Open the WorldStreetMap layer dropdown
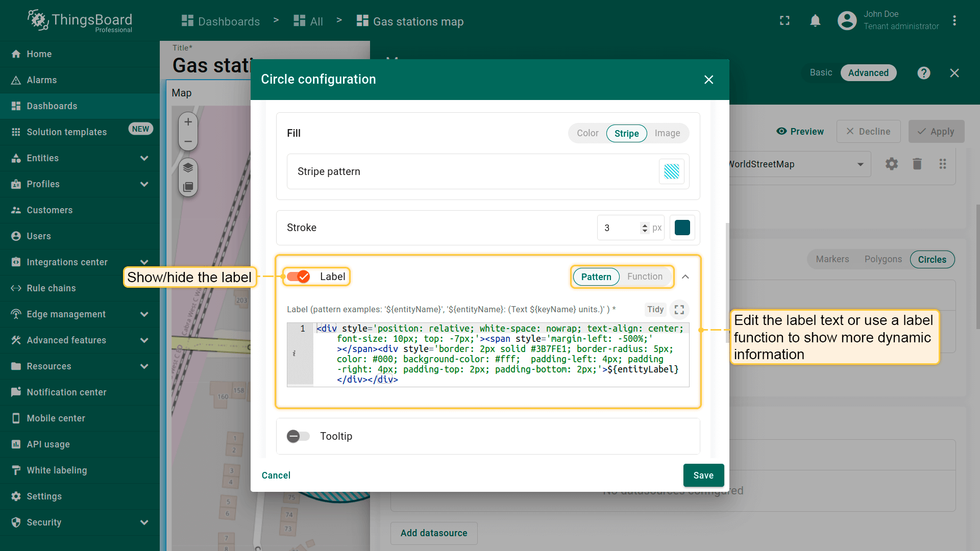 [x=860, y=164]
